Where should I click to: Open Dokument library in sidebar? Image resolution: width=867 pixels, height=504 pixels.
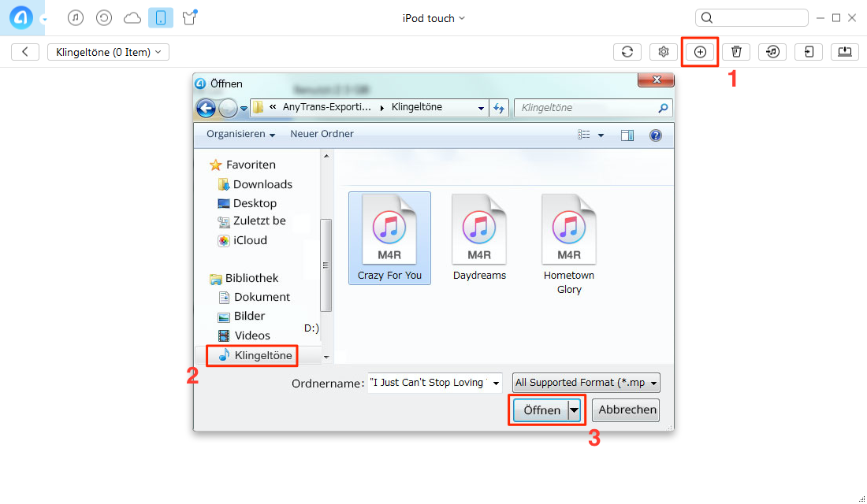tap(255, 297)
